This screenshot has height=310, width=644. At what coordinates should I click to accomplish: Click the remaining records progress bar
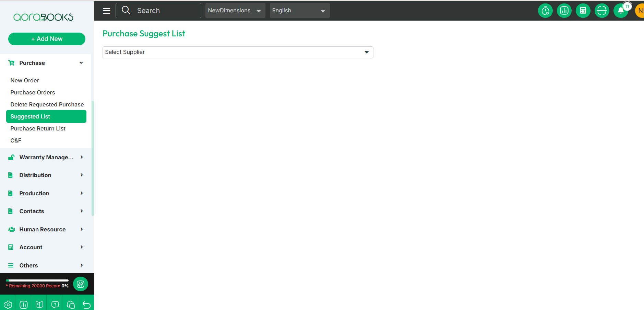pos(37,280)
